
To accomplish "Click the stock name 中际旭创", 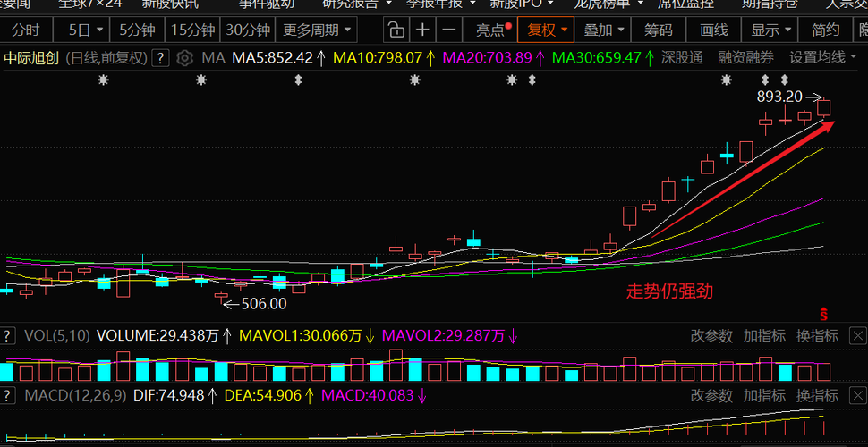I will (31, 57).
